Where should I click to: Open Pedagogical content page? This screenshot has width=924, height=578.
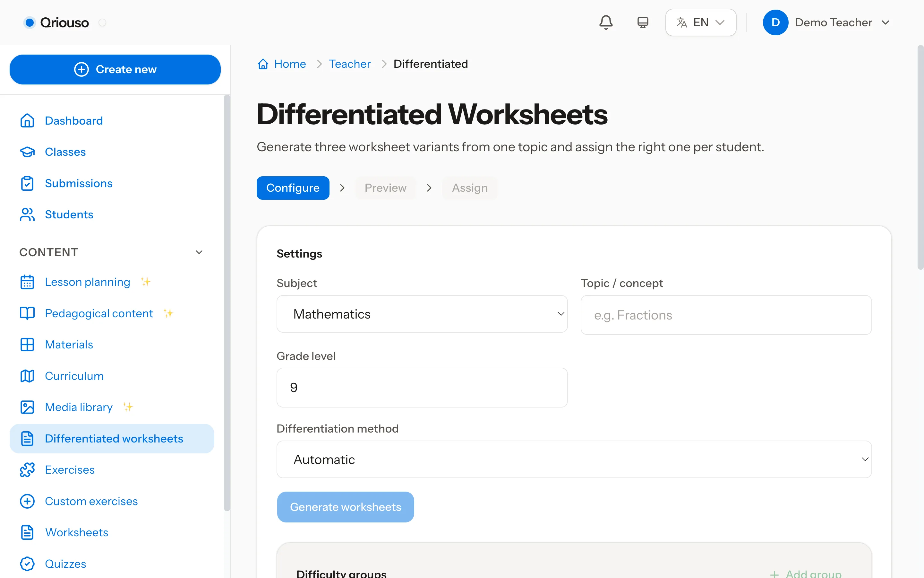click(x=99, y=313)
